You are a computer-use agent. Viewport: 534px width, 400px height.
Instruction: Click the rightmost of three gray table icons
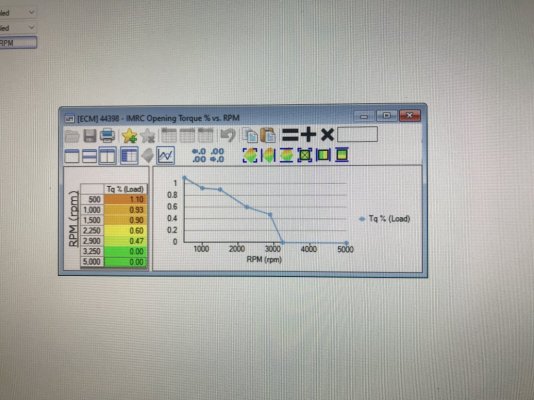205,135
